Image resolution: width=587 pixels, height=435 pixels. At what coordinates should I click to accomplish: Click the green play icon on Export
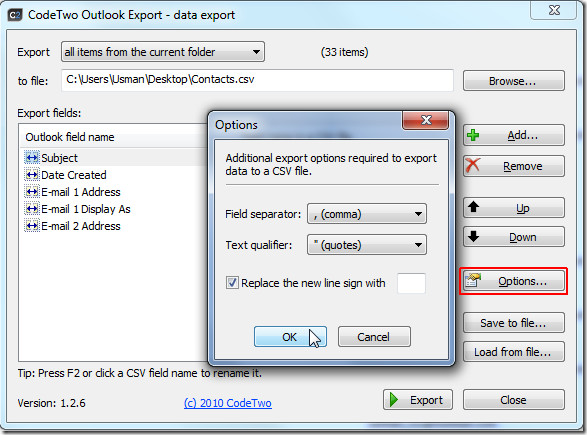pyautogui.click(x=394, y=399)
